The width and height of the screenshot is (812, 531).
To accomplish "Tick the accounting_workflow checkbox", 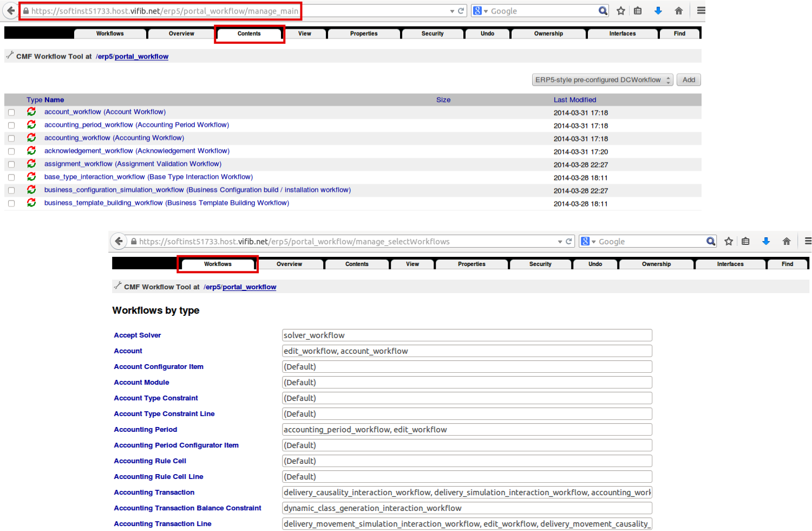I will (x=11, y=139).
